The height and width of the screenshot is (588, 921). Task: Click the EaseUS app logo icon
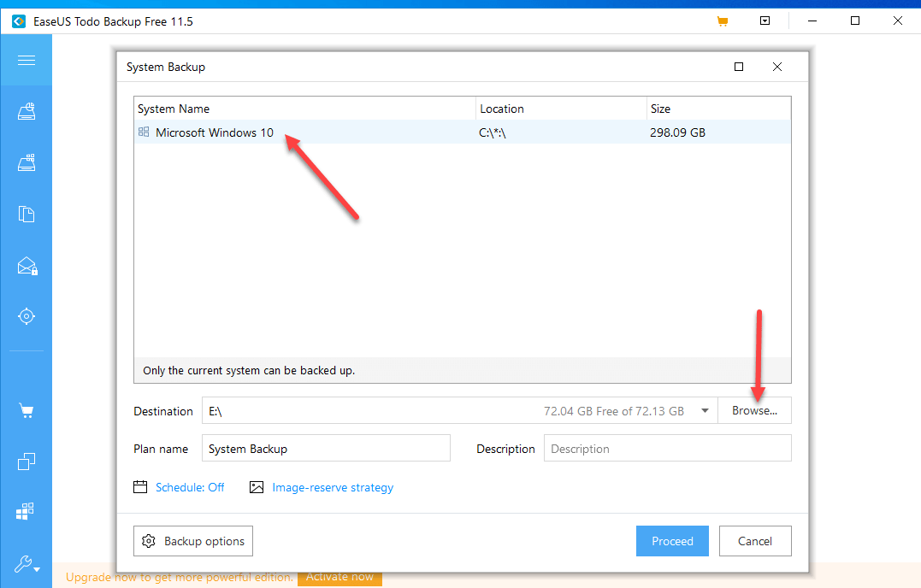tap(19, 21)
